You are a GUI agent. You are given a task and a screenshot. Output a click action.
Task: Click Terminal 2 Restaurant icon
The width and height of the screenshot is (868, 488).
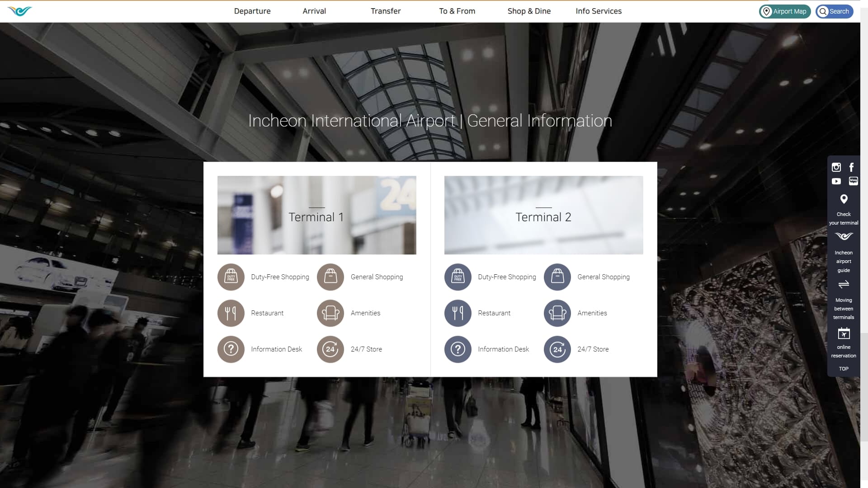click(458, 313)
